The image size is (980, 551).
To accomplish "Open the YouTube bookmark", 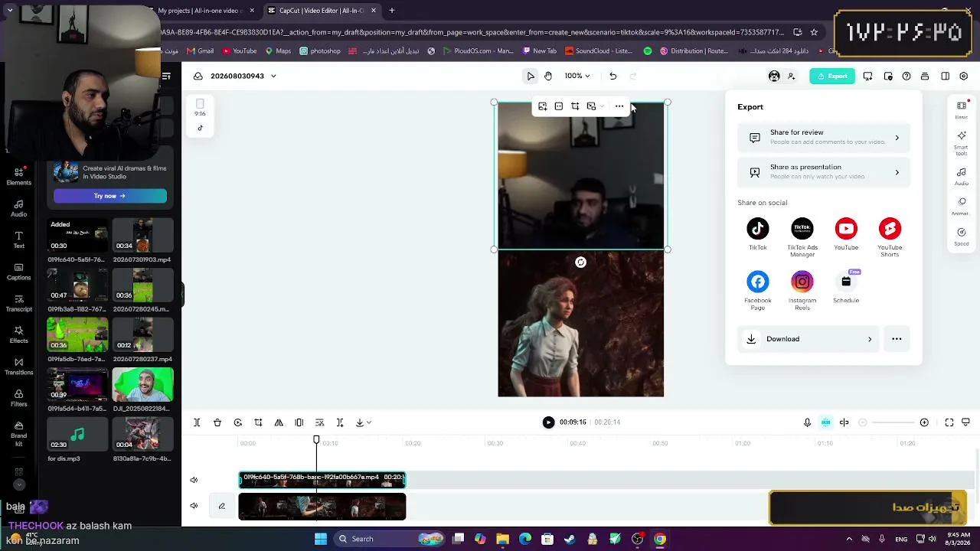I will [x=240, y=51].
